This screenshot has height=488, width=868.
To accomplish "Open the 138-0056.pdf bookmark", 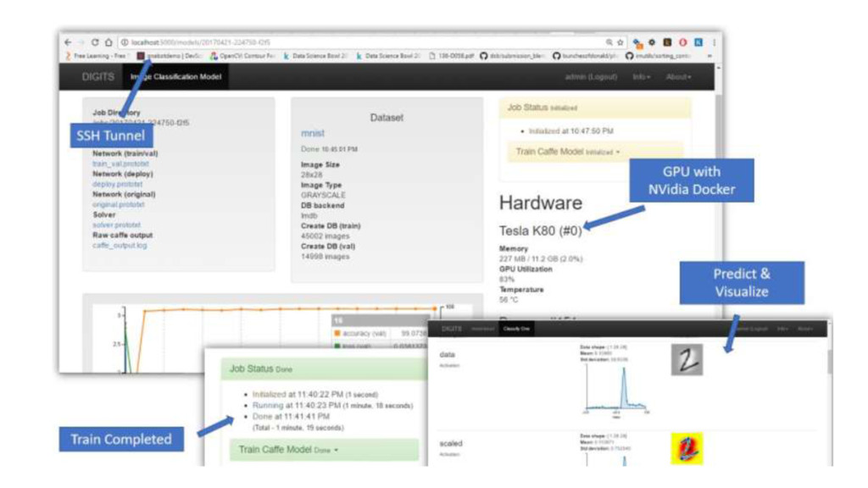I will coord(451,56).
